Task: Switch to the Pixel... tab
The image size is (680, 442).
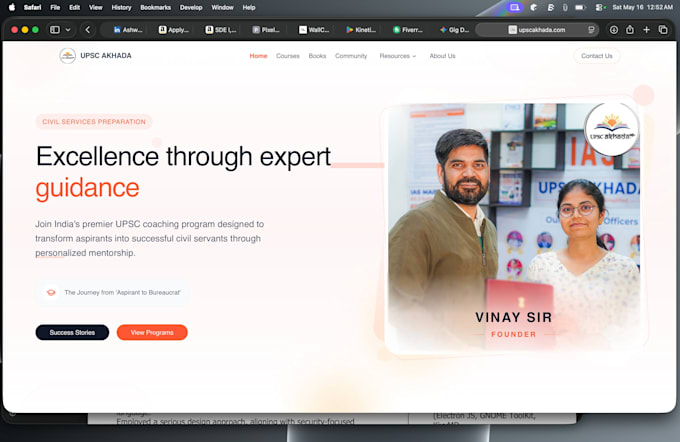Action: click(x=266, y=29)
